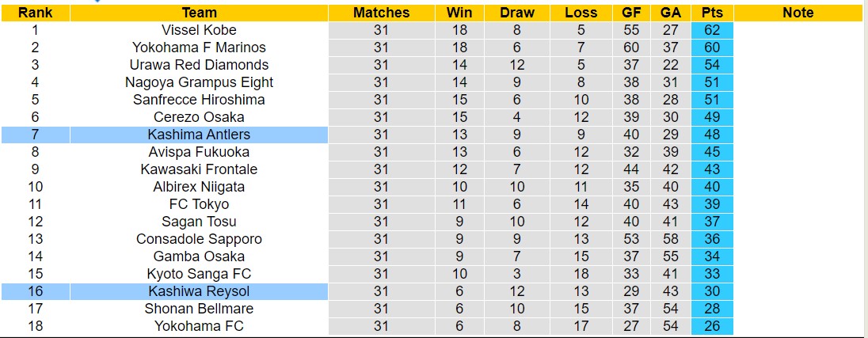Click Vissel Kobe's 62 points cell

[x=711, y=30]
